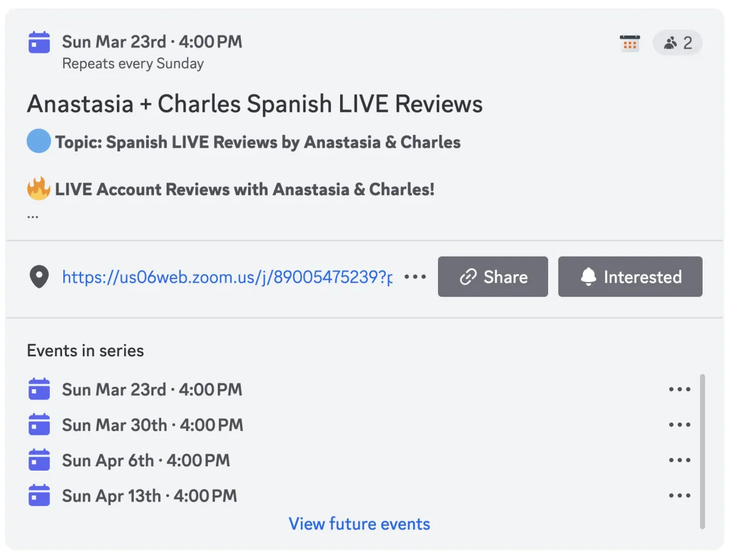Open options for the Mar 23rd event
Image resolution: width=730 pixels, height=560 pixels.
680,389
